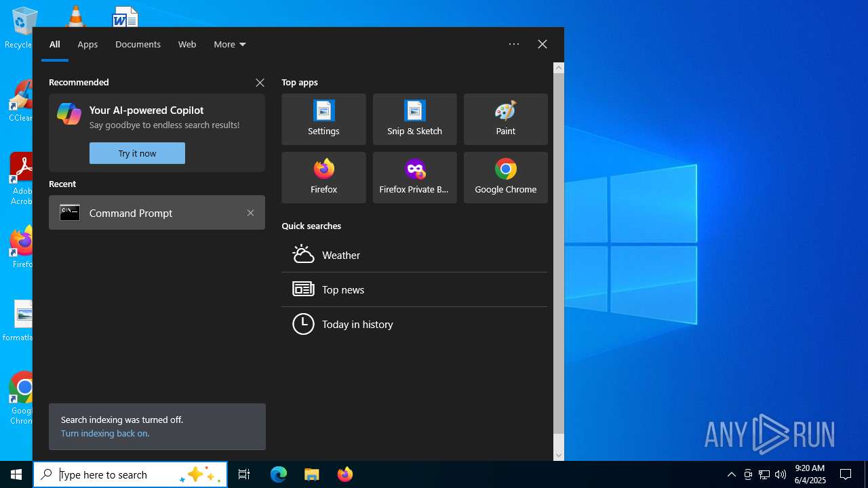868x488 pixels.
Task: Open the search options ellipsis menu
Action: tap(514, 44)
